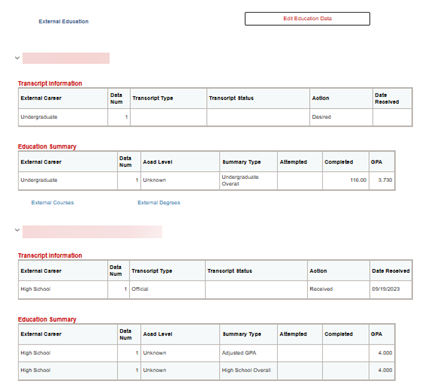This screenshot has height=390, width=431.
Task: Open the External Education link
Action: (x=63, y=21)
